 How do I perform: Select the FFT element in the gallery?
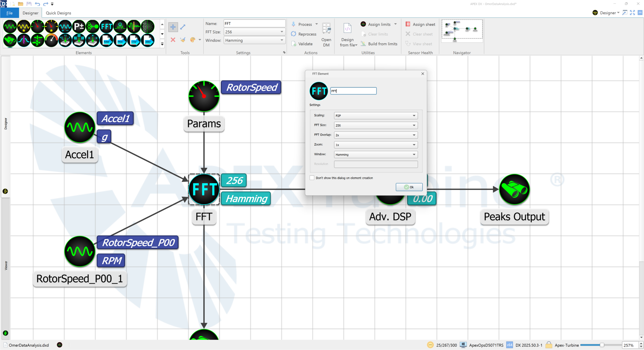107,26
